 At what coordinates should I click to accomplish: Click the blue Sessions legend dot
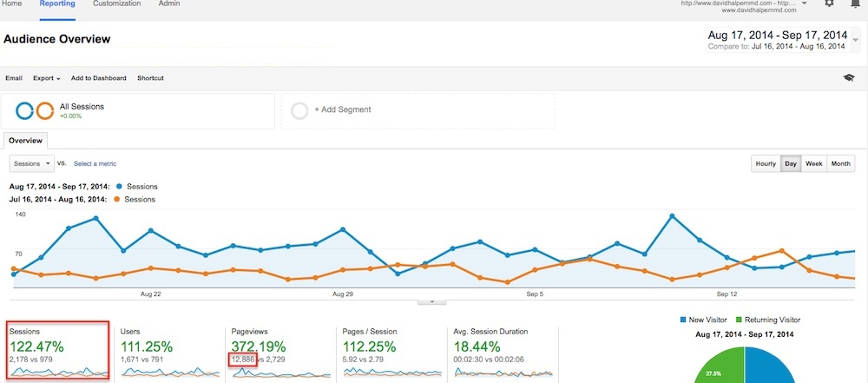coord(118,187)
